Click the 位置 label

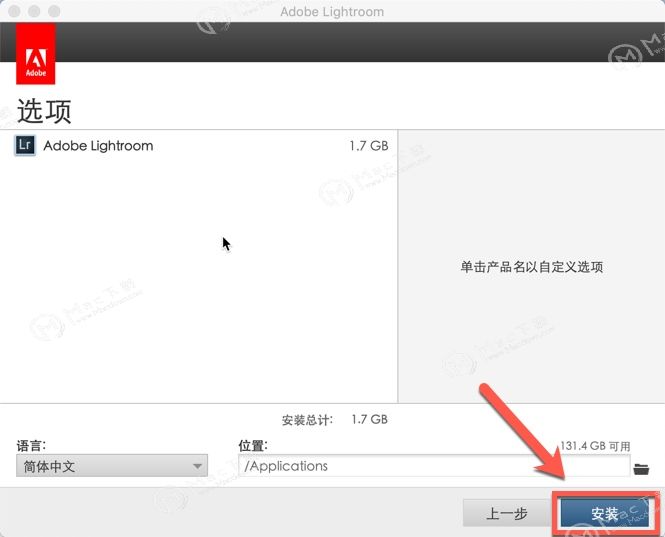pyautogui.click(x=253, y=445)
